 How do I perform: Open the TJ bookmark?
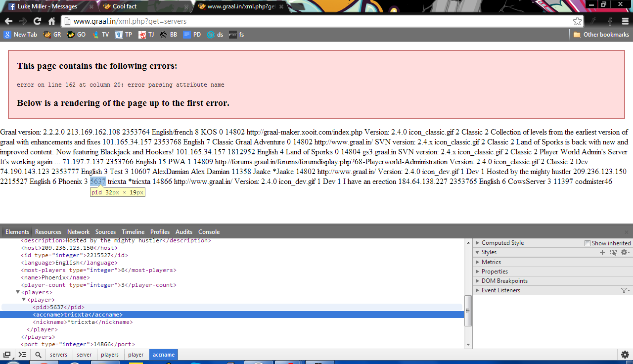coord(146,35)
